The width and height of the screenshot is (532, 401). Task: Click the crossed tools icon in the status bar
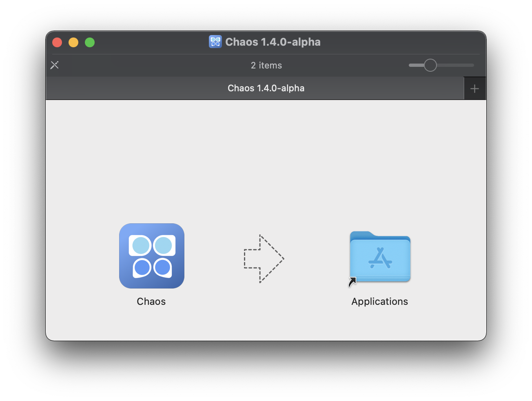55,65
